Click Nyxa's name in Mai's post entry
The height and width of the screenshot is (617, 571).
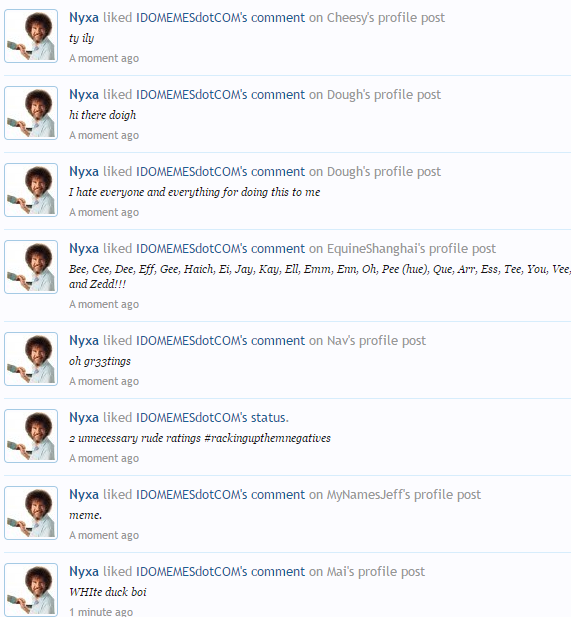pyautogui.click(x=84, y=572)
